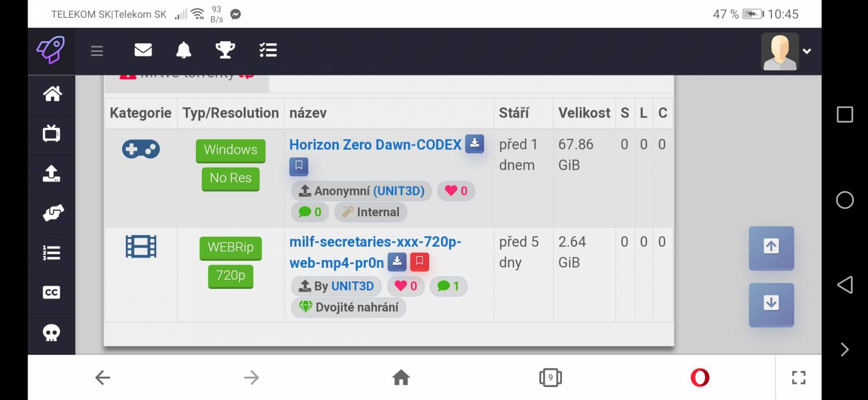Open the rocket logo home page
This screenshot has width=868, height=400.
[x=51, y=50]
